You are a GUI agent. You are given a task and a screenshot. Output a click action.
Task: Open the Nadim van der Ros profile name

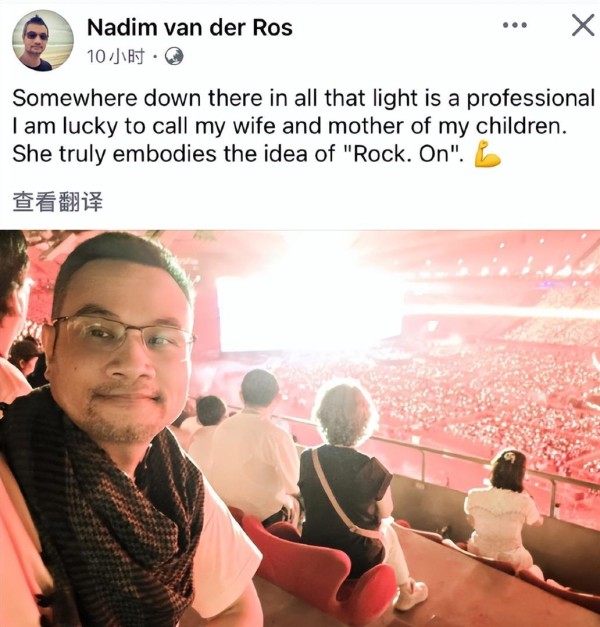pyautogui.click(x=190, y=28)
